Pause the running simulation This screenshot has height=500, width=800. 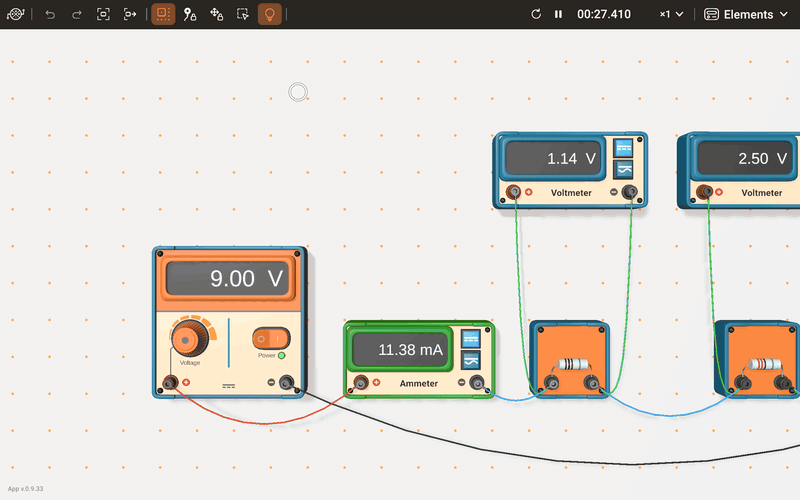pyautogui.click(x=558, y=14)
